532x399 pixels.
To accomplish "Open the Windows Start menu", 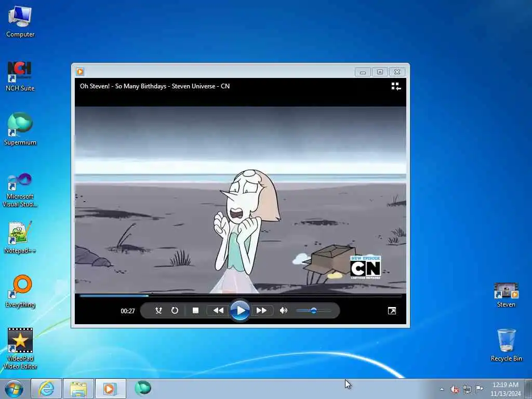I will click(14, 389).
